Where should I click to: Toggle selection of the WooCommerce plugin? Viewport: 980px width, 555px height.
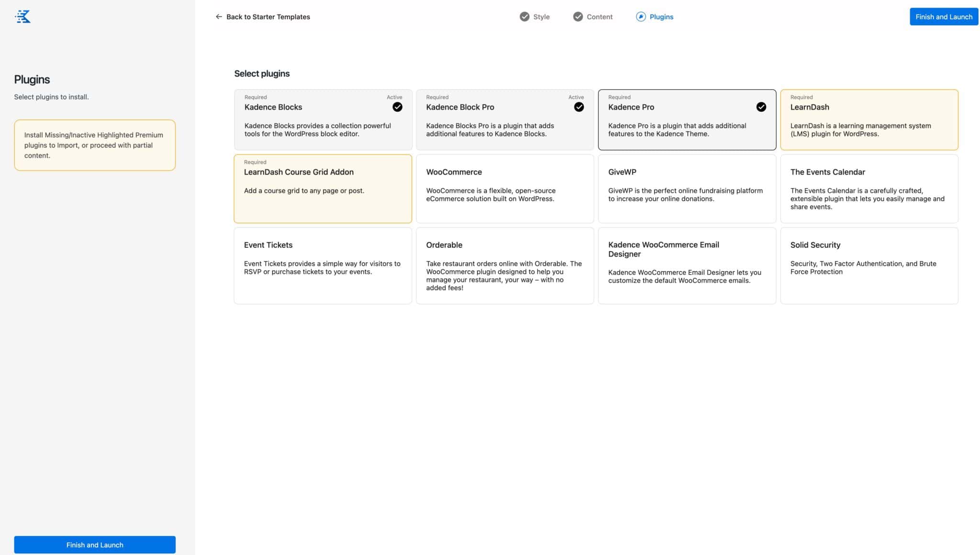point(504,188)
